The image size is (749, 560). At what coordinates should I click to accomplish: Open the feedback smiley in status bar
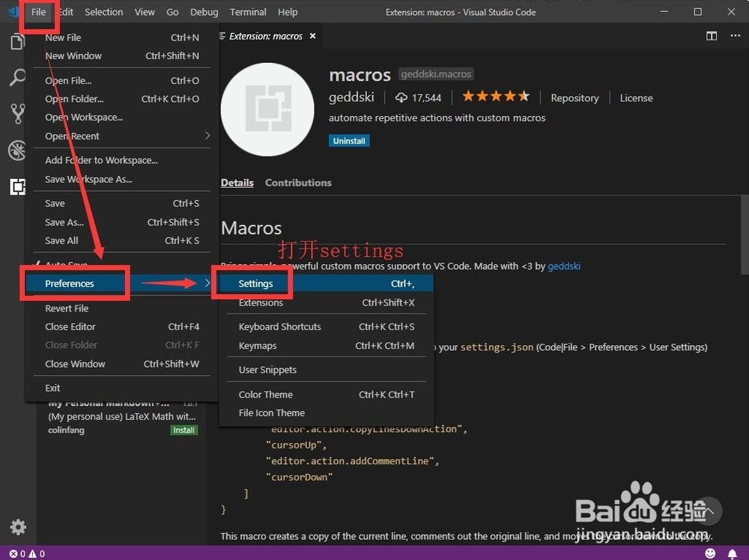[x=710, y=553]
